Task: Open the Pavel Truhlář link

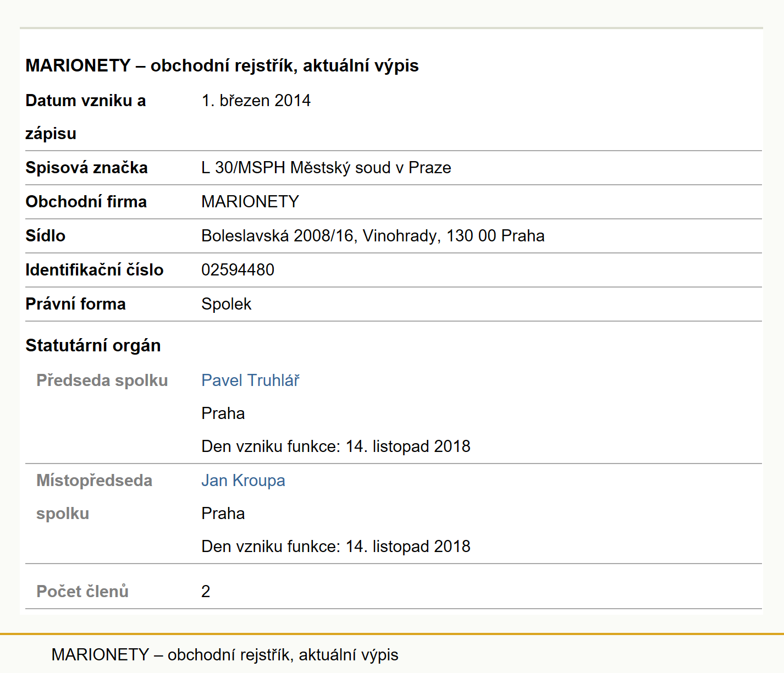Action: click(x=250, y=380)
